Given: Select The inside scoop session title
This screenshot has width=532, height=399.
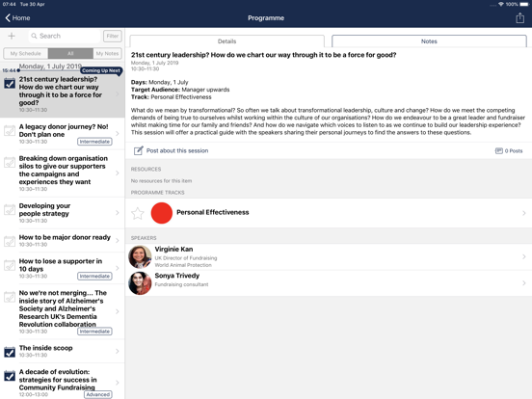Looking at the screenshot, I should coord(46,348).
